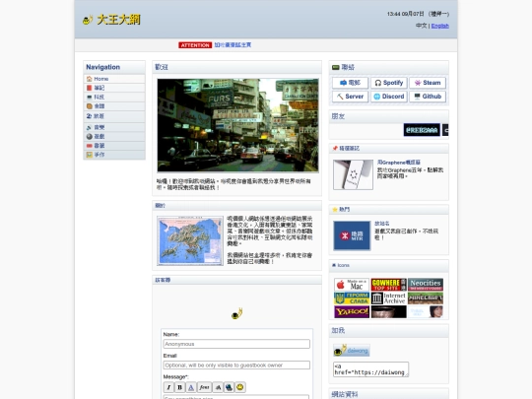Viewport: 532px width, 399px height.
Task: Open the Github link button
Action: click(428, 97)
